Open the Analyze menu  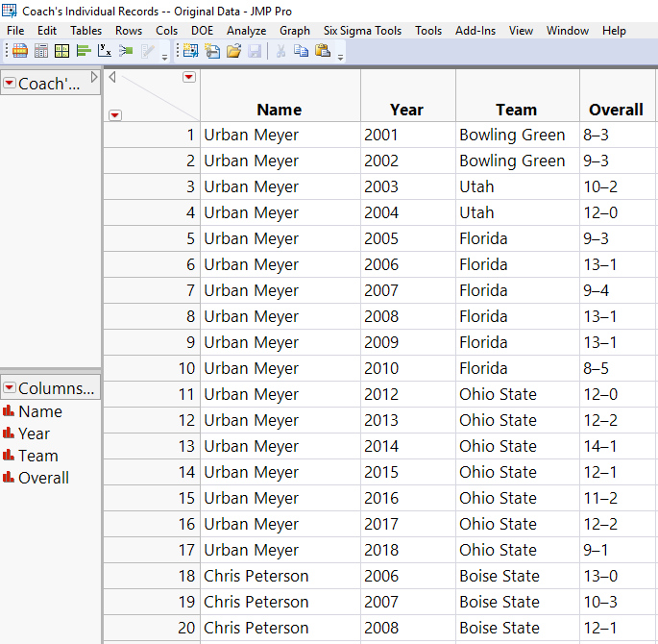tap(246, 31)
